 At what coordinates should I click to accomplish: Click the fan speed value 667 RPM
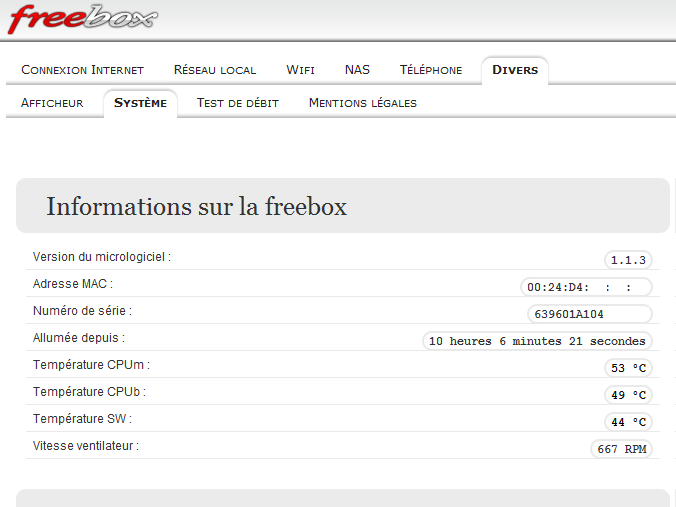point(621,449)
